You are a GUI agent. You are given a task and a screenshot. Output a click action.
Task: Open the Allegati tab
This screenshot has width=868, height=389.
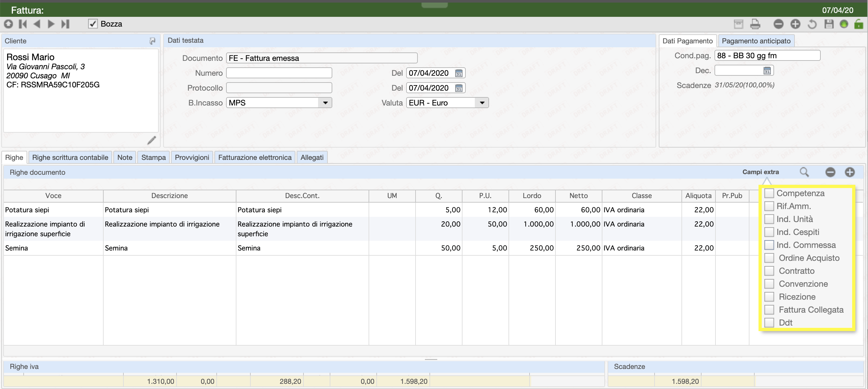click(x=312, y=157)
